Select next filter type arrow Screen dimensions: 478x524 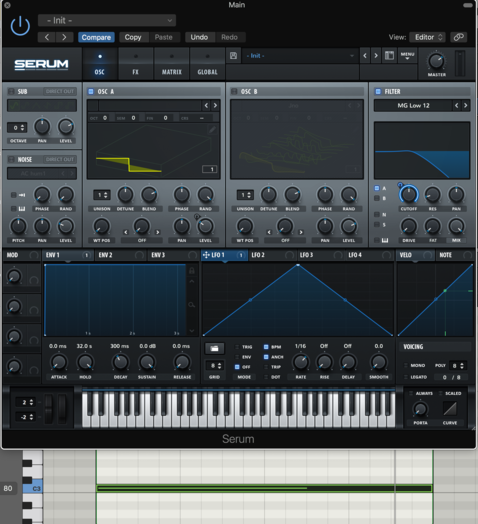click(x=466, y=106)
